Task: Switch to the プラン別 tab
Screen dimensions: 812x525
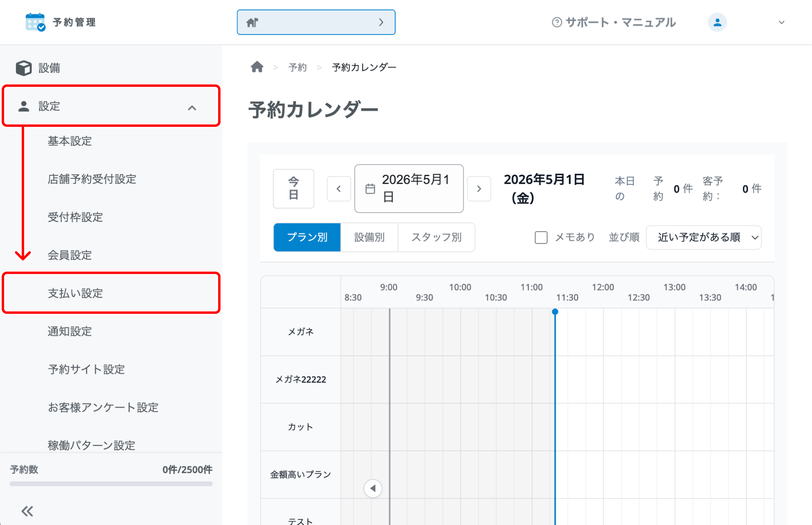Action: [x=307, y=237]
